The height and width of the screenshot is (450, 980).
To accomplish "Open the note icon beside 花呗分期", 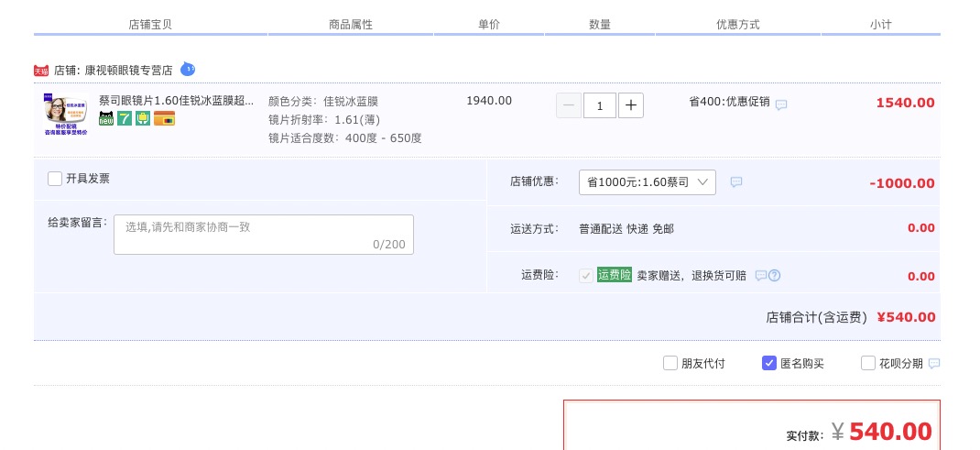I will click(x=934, y=363).
